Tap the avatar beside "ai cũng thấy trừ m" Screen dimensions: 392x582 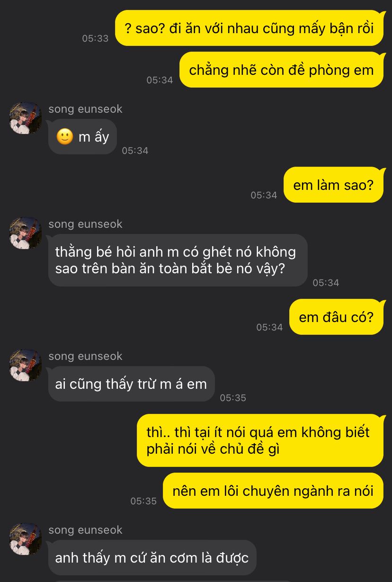(x=26, y=366)
